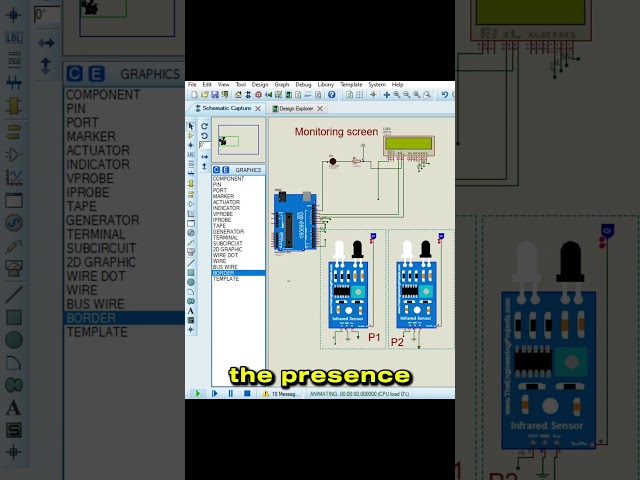Close the Schematic Capture tab

pos(258,109)
